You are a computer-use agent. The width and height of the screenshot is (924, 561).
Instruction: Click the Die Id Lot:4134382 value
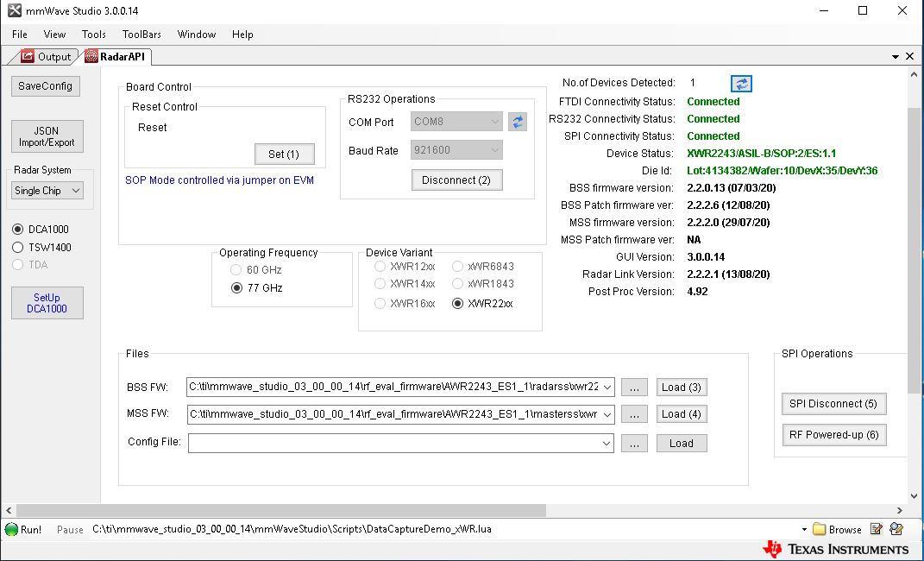pos(782,171)
